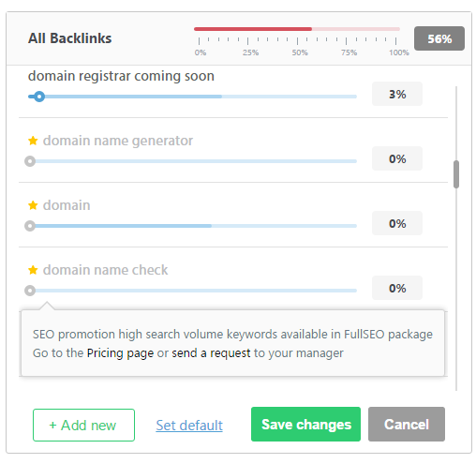Click the domain name generator 0% field

397,158
